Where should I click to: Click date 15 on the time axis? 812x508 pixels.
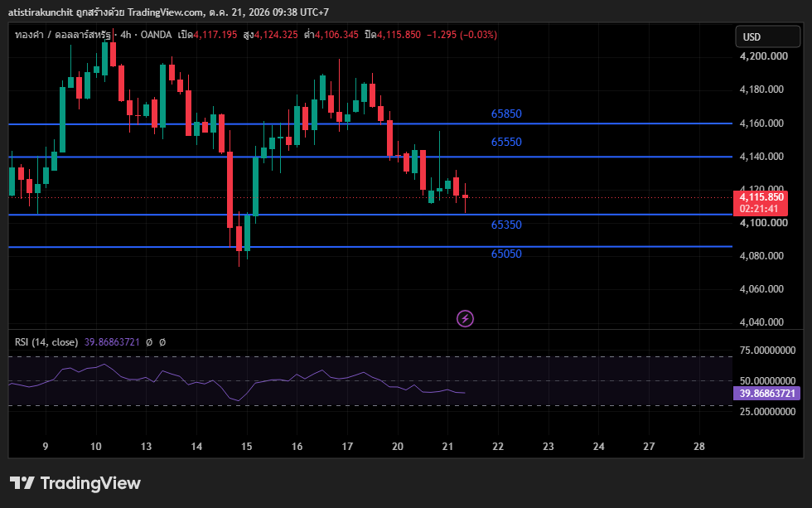(x=247, y=447)
